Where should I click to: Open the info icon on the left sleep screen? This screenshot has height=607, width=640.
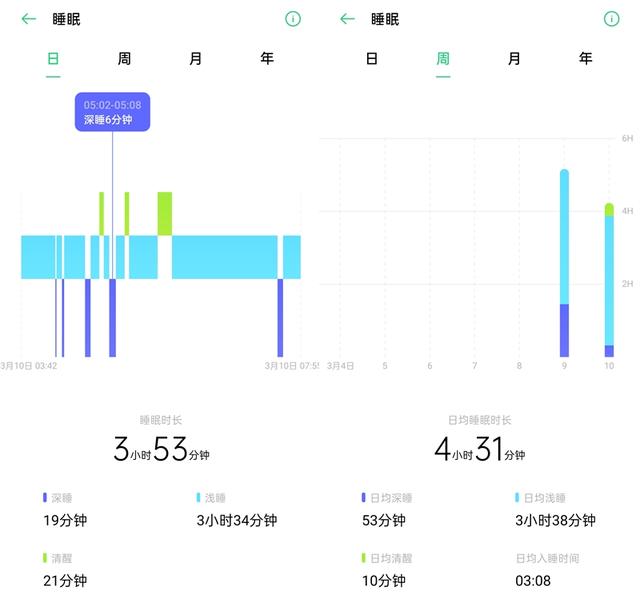coord(293,19)
